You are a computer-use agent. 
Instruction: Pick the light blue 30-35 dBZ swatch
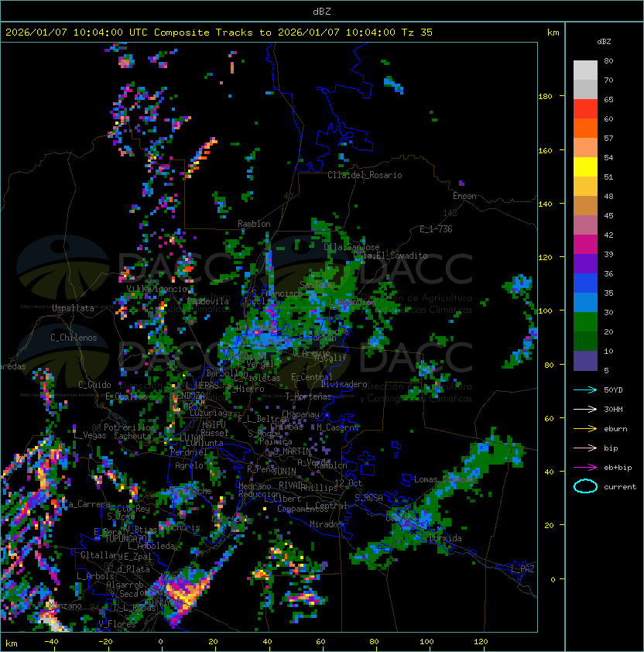pyautogui.click(x=585, y=302)
